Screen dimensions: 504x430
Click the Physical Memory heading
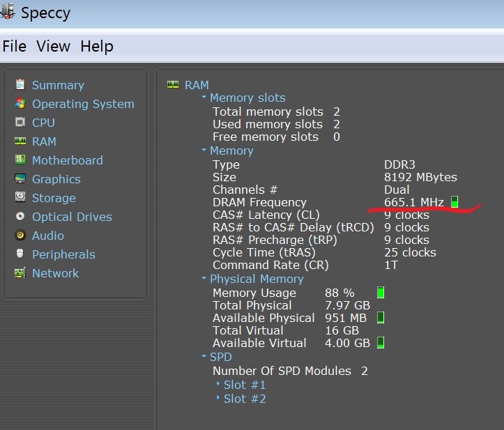[x=257, y=279]
